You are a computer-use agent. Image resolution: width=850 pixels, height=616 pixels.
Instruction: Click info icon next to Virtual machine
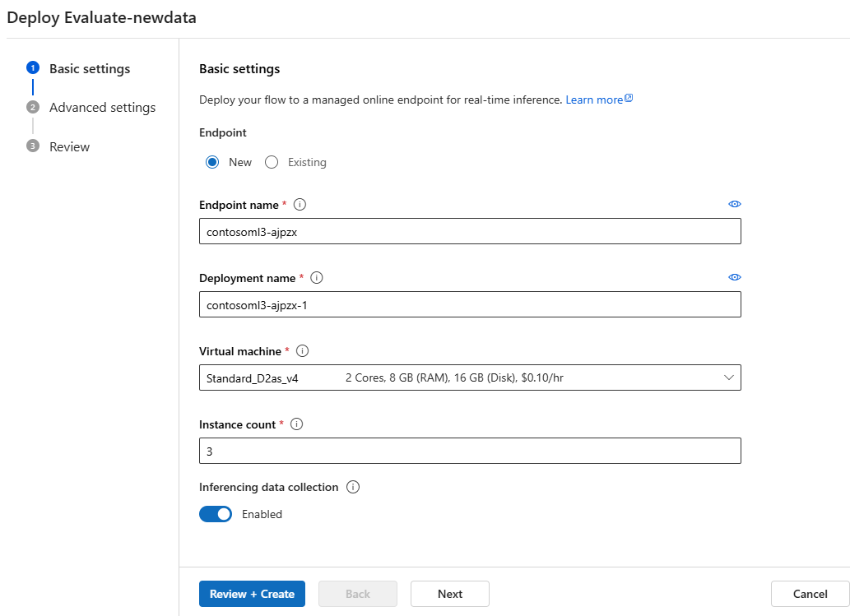(x=302, y=351)
